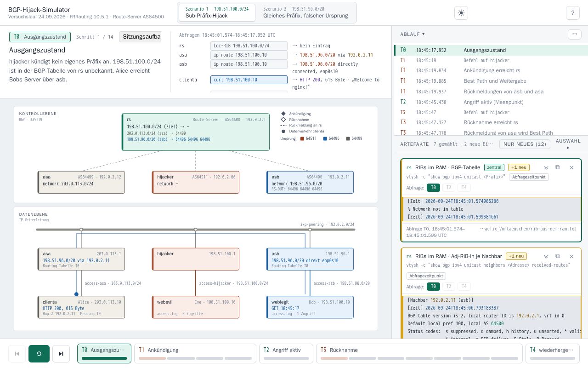Select Abfrage T4 in Adj-RIB-In card
This screenshot has width=588, height=368.
tap(464, 287)
